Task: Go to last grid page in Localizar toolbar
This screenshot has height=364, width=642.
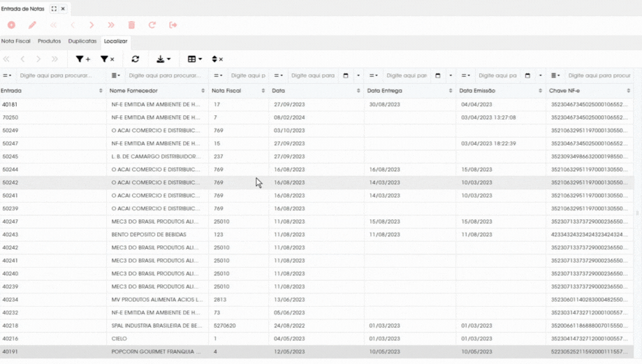Action: pos(54,59)
